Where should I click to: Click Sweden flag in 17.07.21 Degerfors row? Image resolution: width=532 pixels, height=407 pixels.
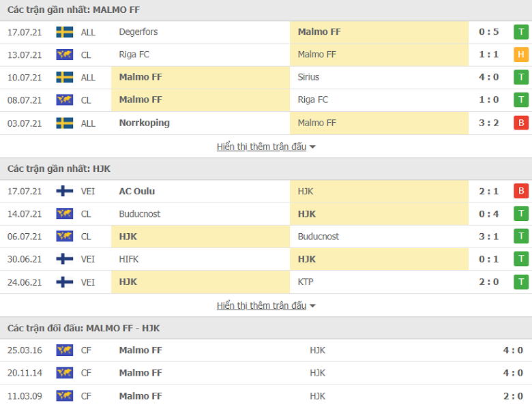[x=65, y=32]
